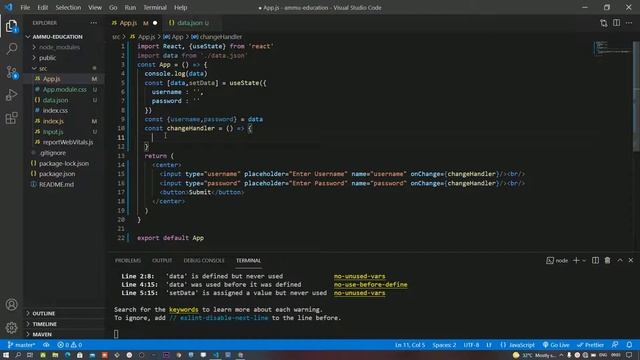640x360 pixels.
Task: Open the Selection menu
Action: click(68, 7)
